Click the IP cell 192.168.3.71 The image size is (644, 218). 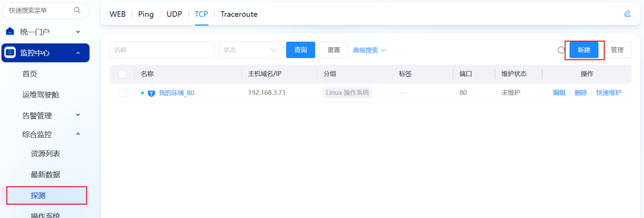click(x=267, y=92)
